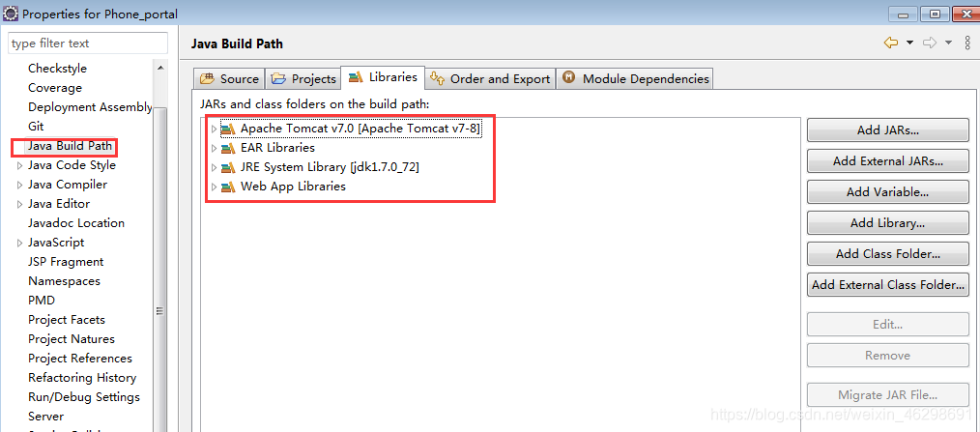The image size is (980, 432).
Task: Select Java Code Style item
Action: (x=72, y=165)
